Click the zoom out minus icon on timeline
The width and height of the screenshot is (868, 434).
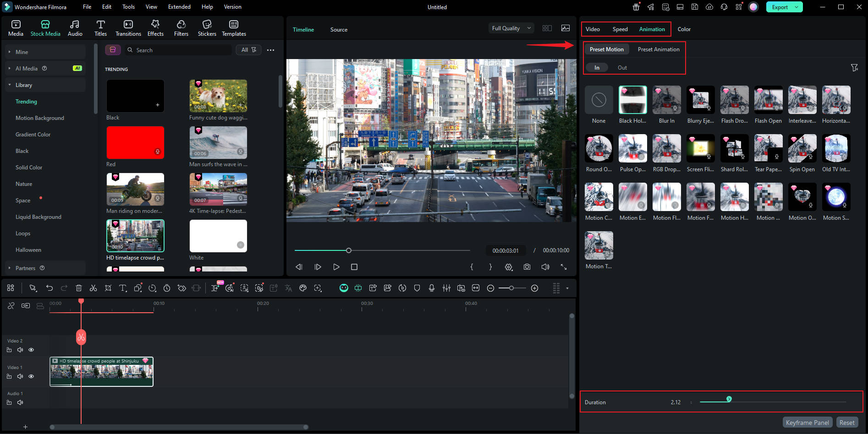(490, 288)
